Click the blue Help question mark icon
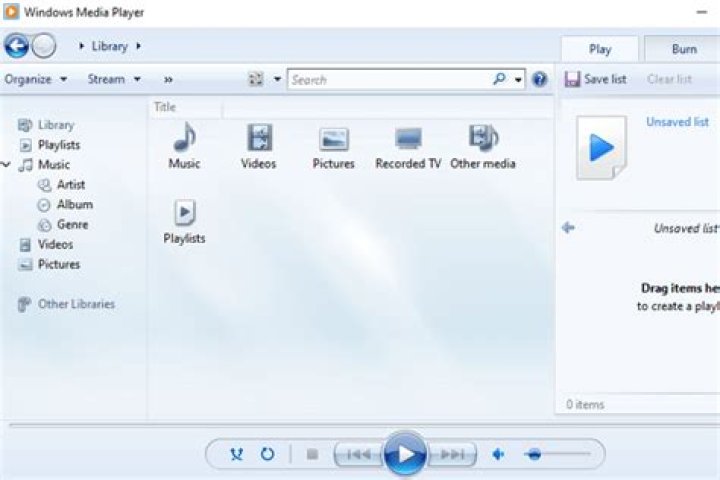Screen dimensions: 720x480 click(x=540, y=79)
